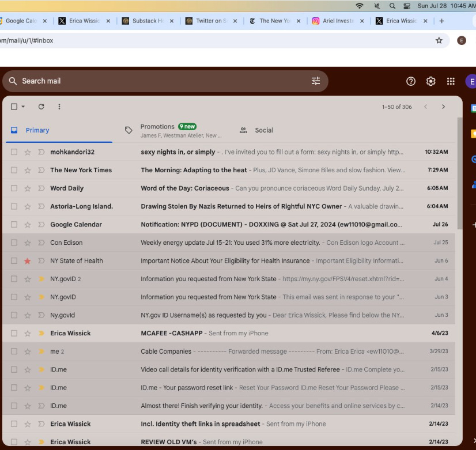Switch to the Promotions tab

(x=173, y=130)
